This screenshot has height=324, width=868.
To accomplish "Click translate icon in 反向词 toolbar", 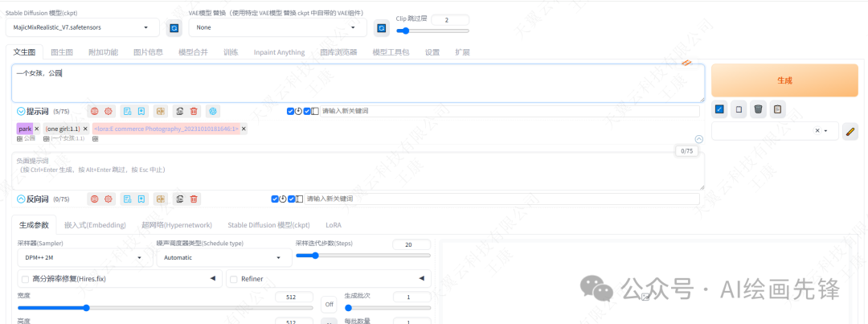I will pyautogui.click(x=161, y=199).
